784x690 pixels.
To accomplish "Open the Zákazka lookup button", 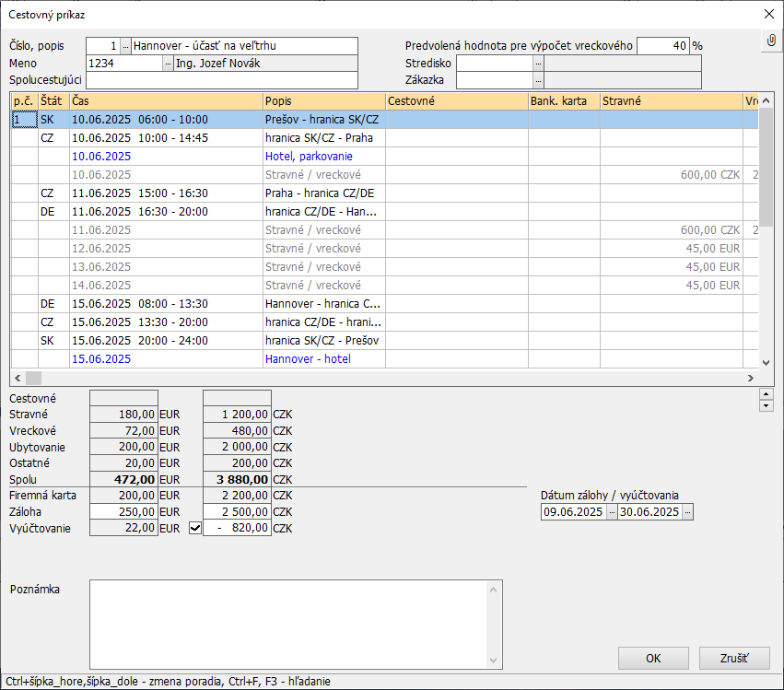I will coord(538,80).
